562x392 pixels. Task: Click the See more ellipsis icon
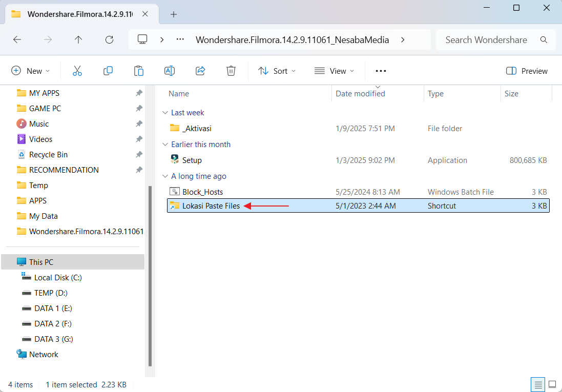pyautogui.click(x=380, y=71)
